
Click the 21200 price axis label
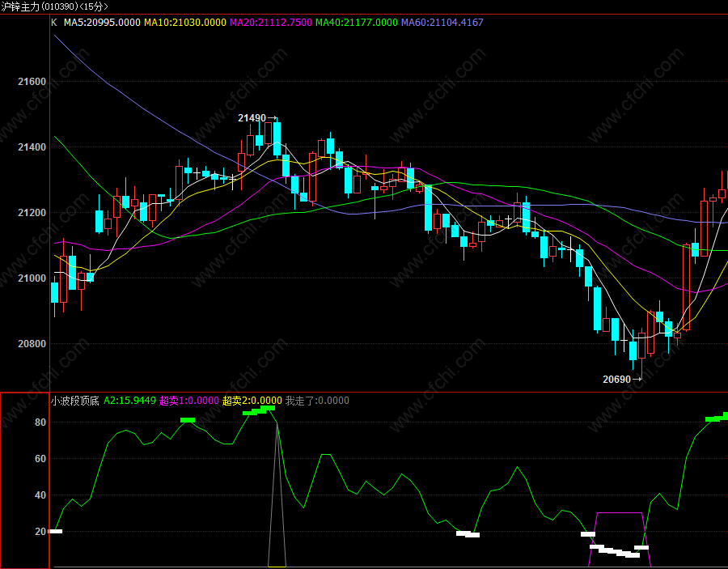32,213
